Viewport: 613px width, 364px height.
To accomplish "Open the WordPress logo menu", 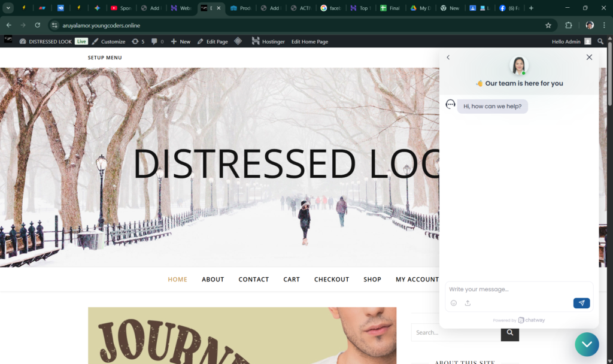I will tap(8, 41).
